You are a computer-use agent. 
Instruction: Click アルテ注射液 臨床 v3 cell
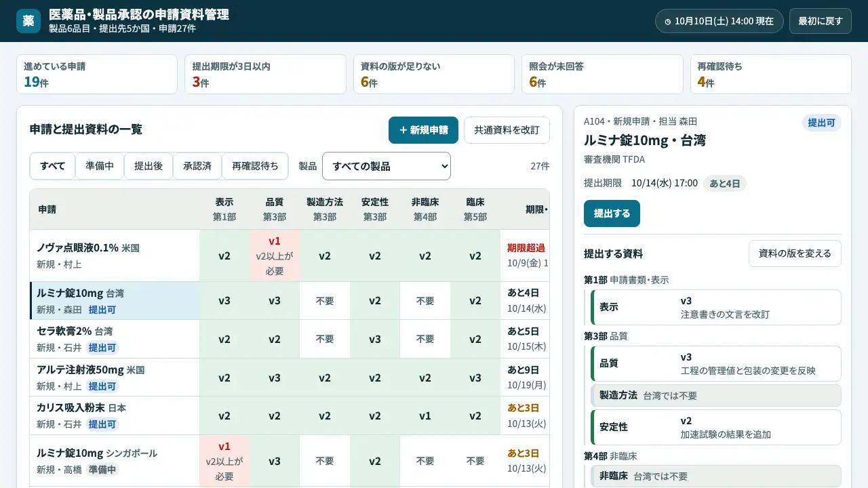(x=475, y=378)
